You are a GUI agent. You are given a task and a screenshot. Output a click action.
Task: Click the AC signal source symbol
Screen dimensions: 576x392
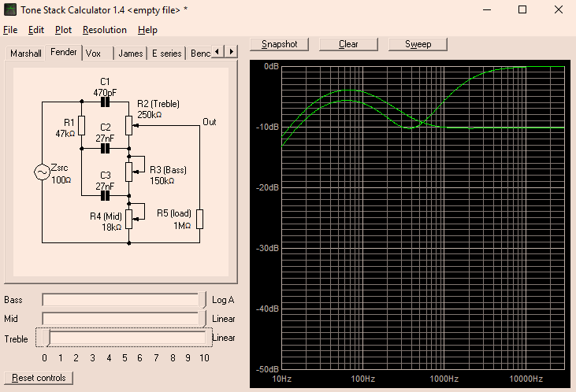pos(42,172)
